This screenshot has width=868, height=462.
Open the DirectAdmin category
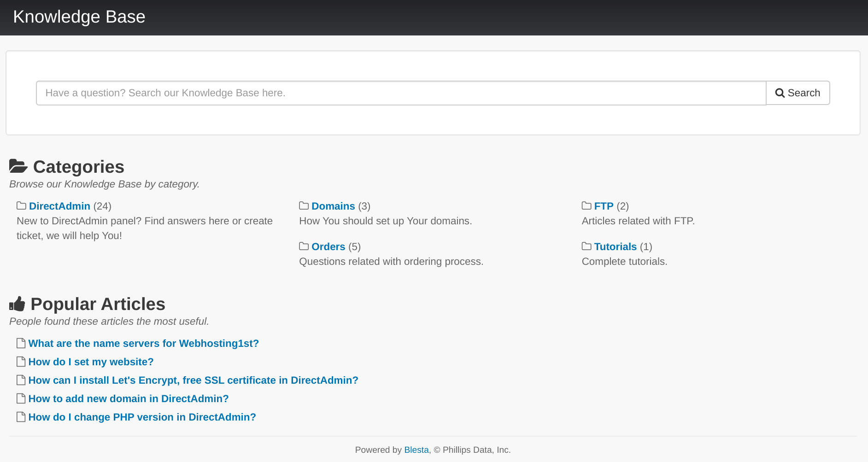click(x=59, y=206)
